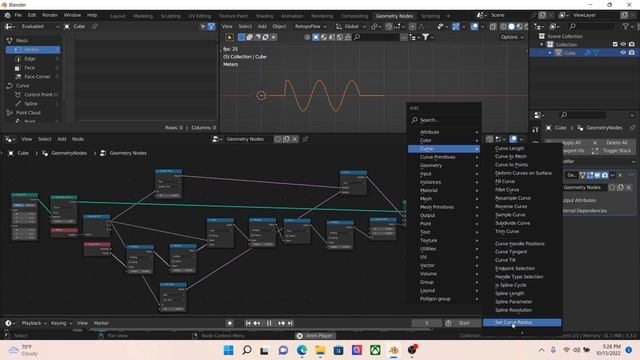Viewport: 640px width, 360px height.
Task: Remove the Geometry Nodes modifier with X
Action: click(620, 175)
